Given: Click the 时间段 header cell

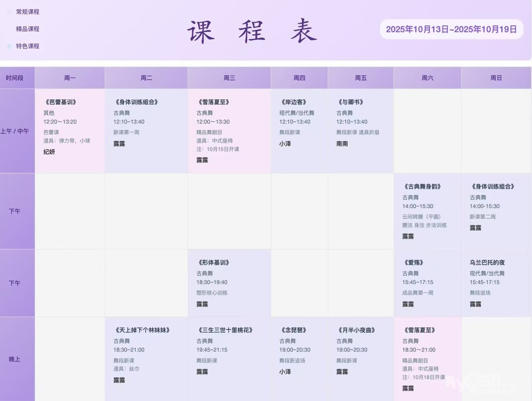Looking at the screenshot, I should [x=15, y=78].
